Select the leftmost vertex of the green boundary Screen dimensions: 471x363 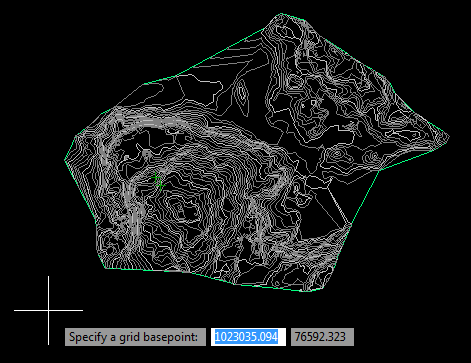click(65, 160)
